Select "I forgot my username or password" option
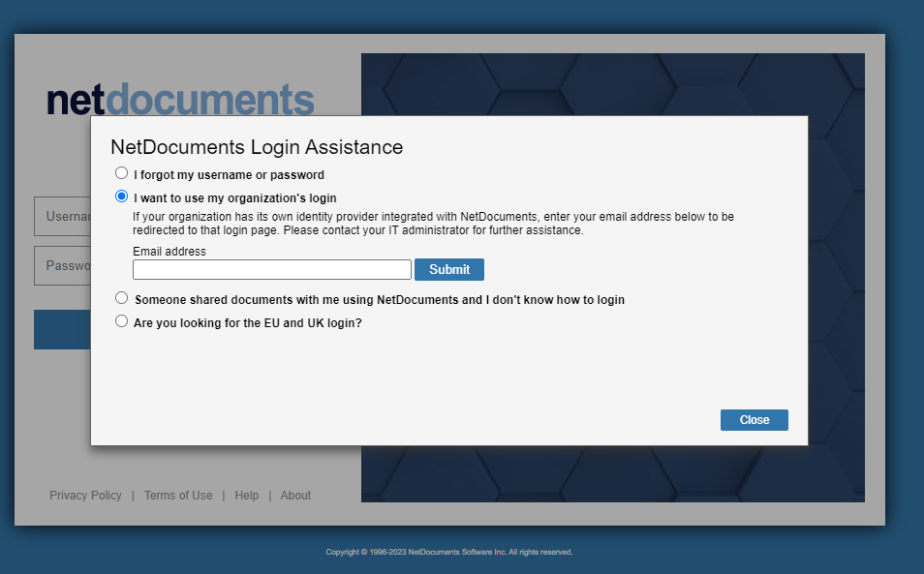Viewport: 924px width, 574px height. coord(121,173)
